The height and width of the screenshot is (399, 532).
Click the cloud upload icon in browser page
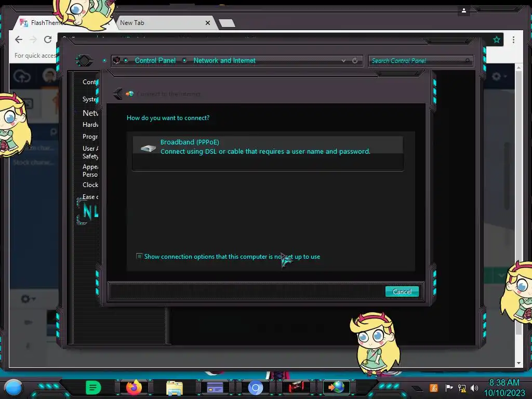(22, 76)
